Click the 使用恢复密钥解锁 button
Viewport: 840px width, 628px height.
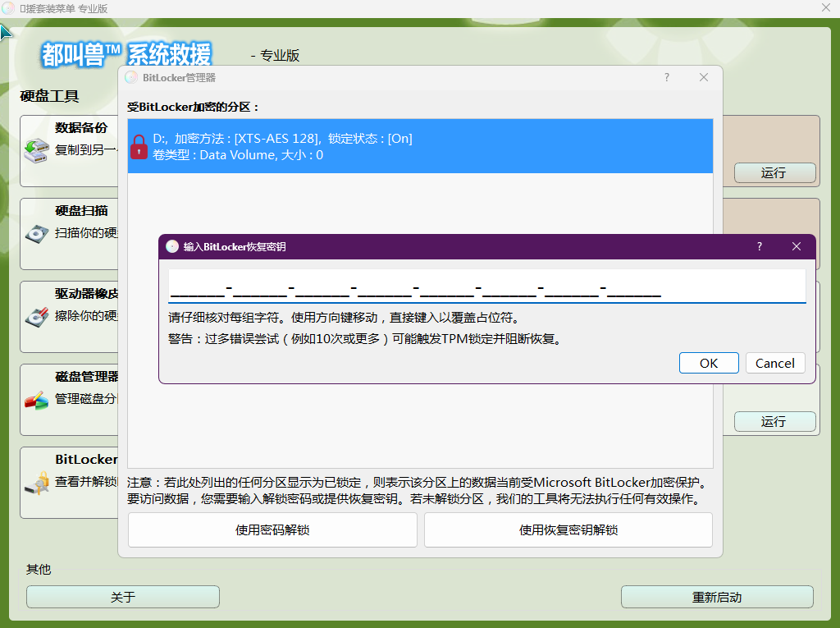point(568,529)
